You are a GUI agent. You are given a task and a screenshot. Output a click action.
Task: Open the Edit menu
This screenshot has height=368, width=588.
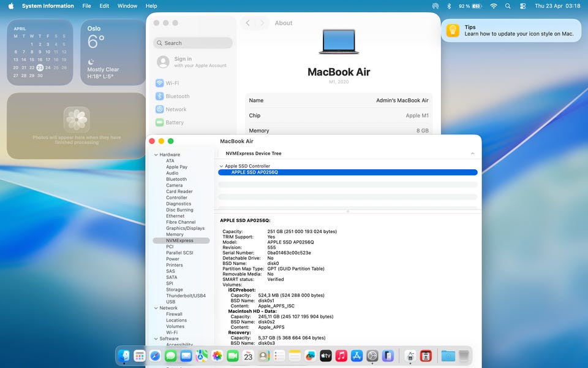pyautogui.click(x=104, y=6)
